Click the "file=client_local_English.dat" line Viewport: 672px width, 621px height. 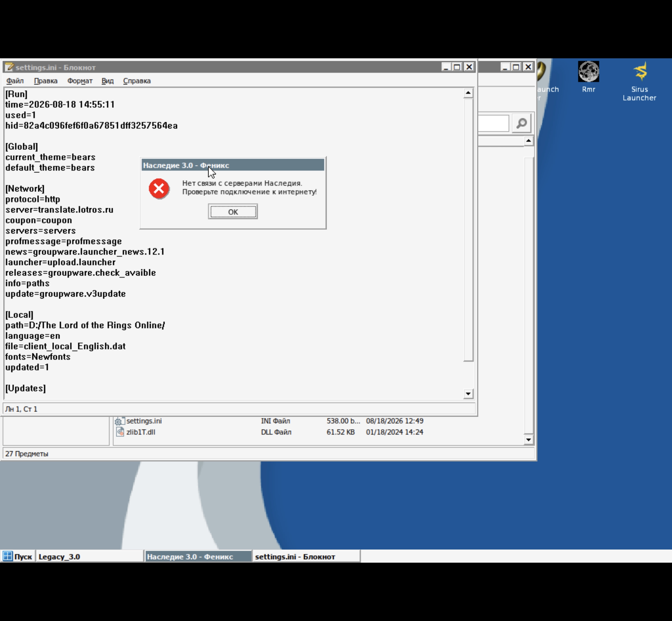(x=65, y=346)
